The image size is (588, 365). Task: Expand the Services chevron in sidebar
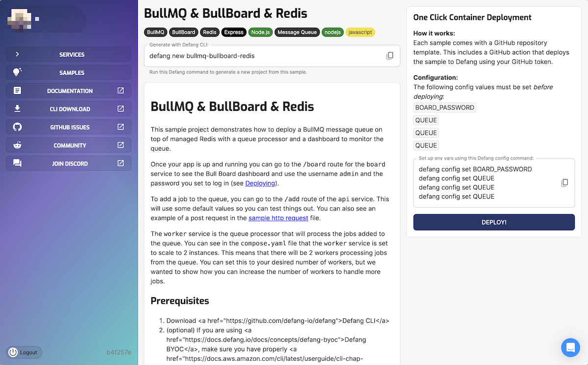pyautogui.click(x=17, y=54)
